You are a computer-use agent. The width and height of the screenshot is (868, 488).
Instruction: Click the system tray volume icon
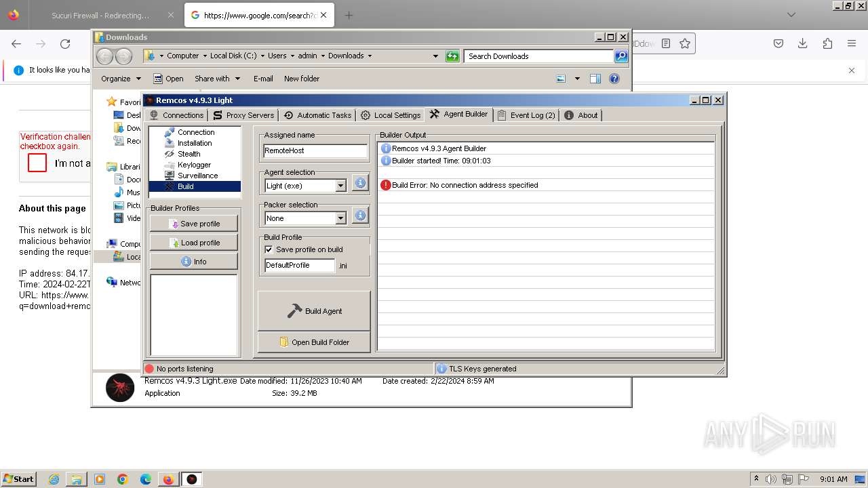772,479
